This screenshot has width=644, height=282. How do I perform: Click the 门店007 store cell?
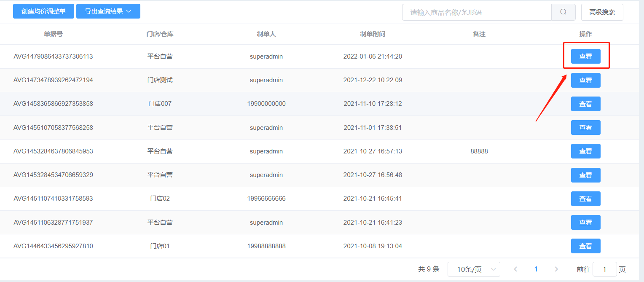click(x=160, y=104)
